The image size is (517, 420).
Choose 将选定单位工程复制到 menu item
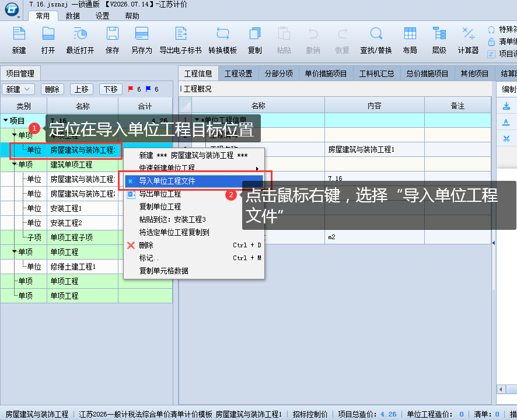(x=194, y=232)
